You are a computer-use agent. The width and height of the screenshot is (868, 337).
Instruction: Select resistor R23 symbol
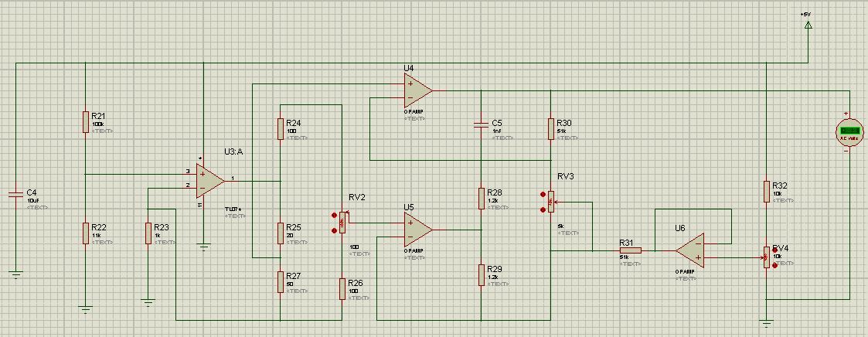click(x=148, y=233)
